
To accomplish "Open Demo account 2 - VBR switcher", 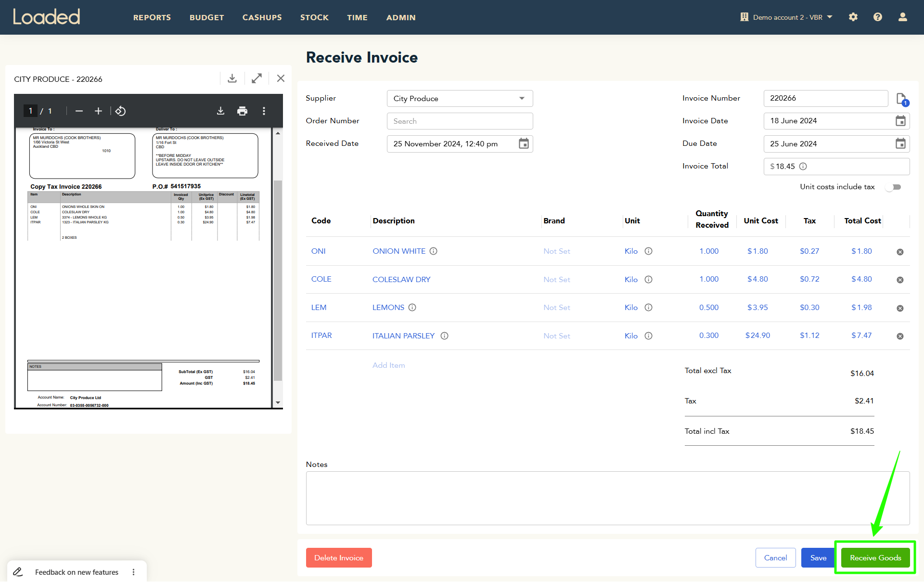I will tap(787, 17).
